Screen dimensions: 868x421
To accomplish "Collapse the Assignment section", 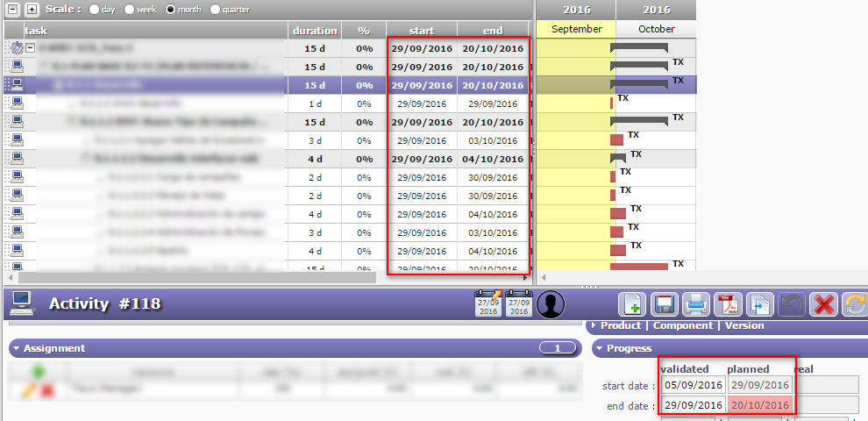I will pyautogui.click(x=16, y=348).
